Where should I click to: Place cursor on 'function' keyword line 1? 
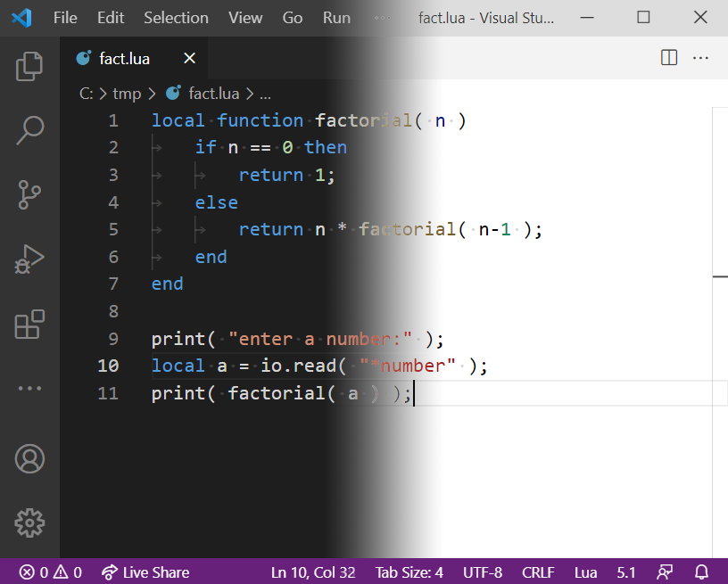click(x=260, y=120)
